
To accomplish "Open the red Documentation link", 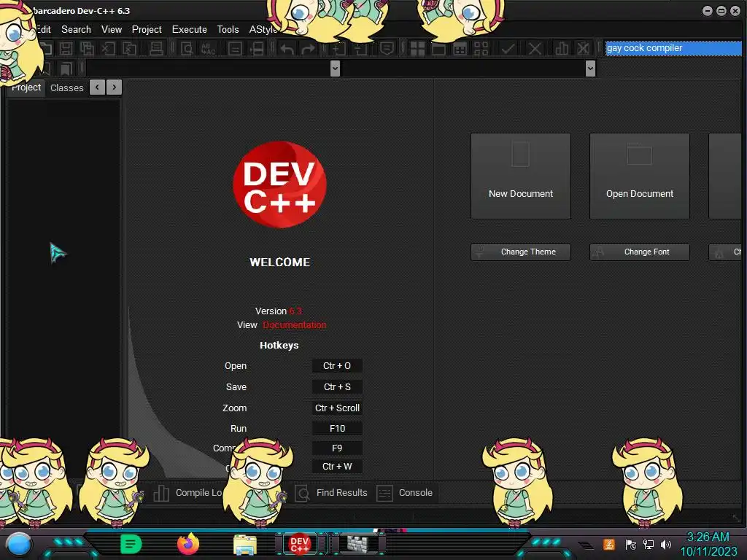I will pos(295,324).
